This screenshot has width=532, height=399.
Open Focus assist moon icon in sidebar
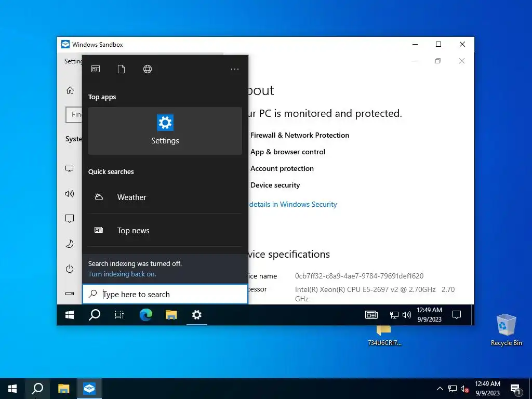70,244
